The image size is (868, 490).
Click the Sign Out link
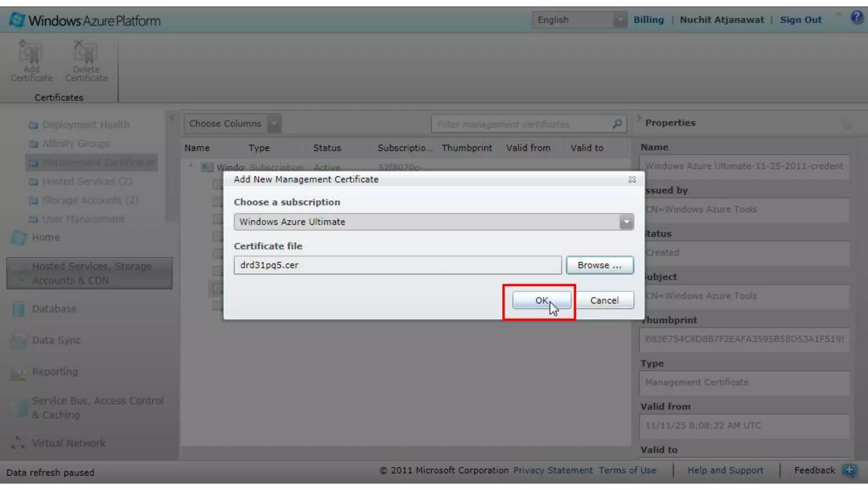click(x=800, y=20)
